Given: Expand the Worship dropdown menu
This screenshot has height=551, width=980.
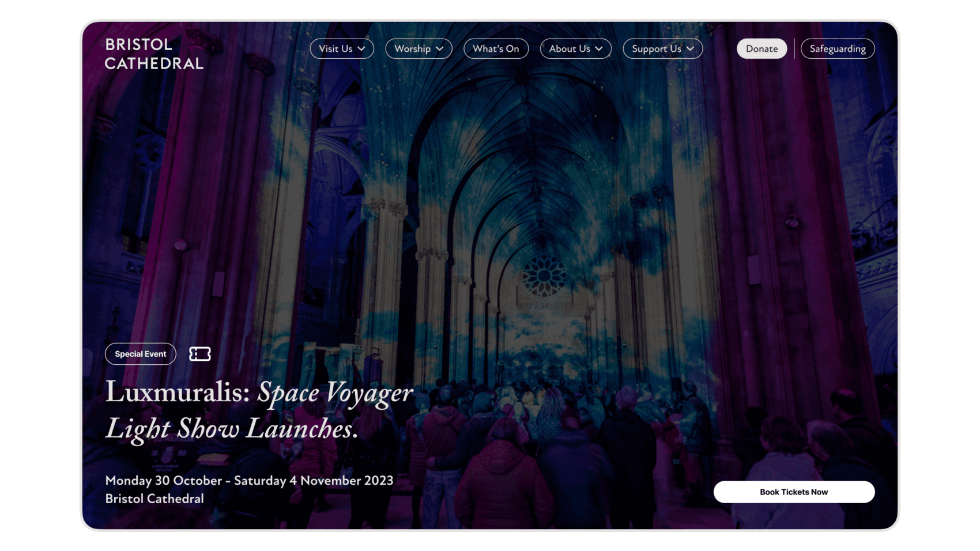Looking at the screenshot, I should coord(419,48).
